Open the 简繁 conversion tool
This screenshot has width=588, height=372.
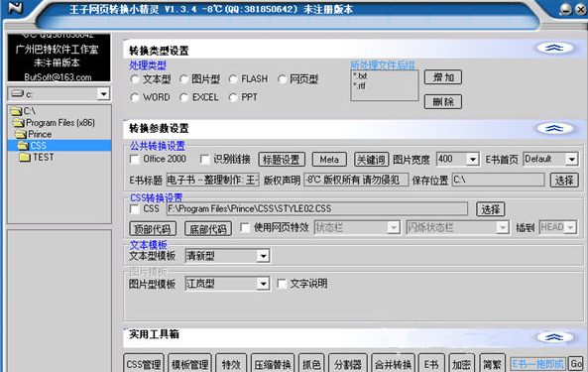tap(492, 364)
